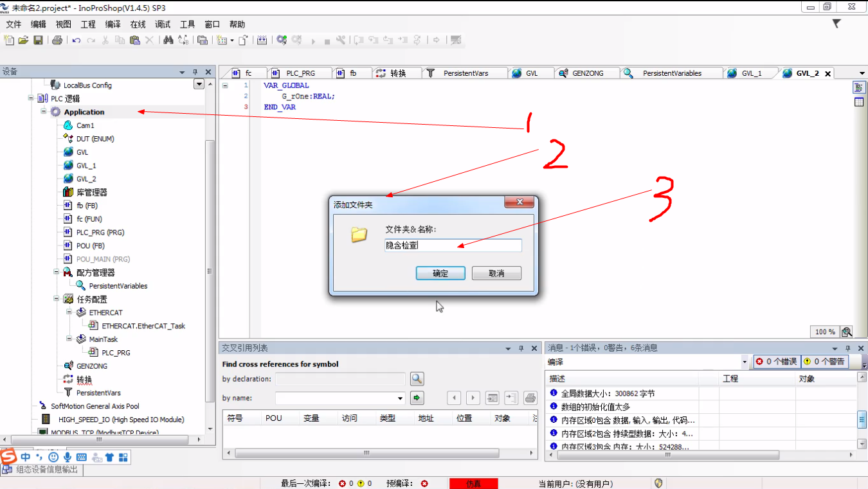Click the microphone icon in IME bar
This screenshot has height=489, width=868.
point(68,457)
